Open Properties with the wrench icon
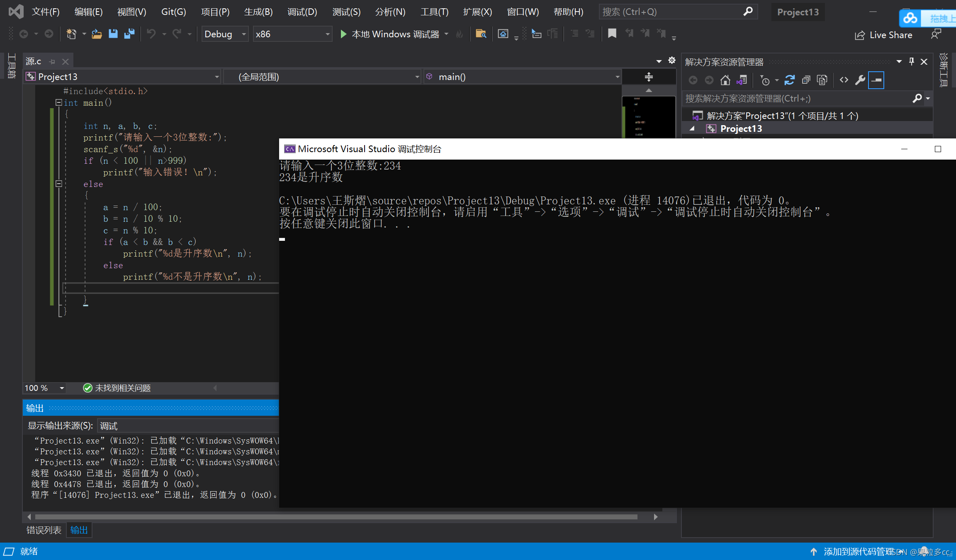 coord(860,80)
